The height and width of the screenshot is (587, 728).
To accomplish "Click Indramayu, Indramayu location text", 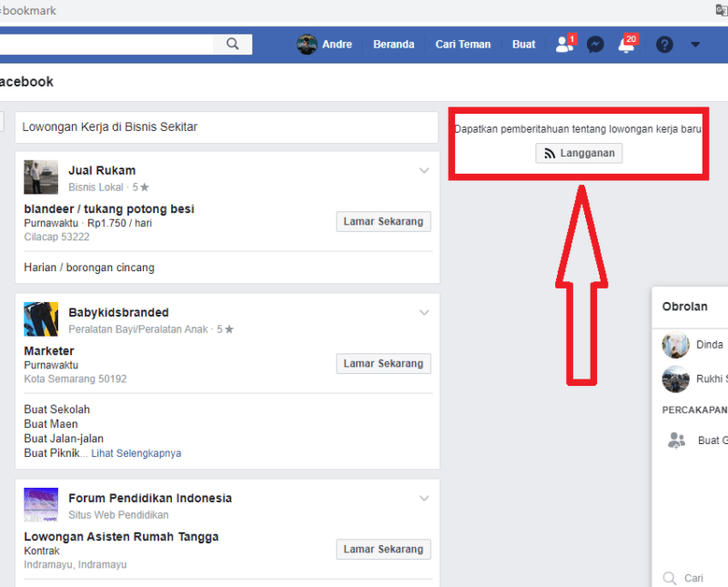I will point(76,565).
